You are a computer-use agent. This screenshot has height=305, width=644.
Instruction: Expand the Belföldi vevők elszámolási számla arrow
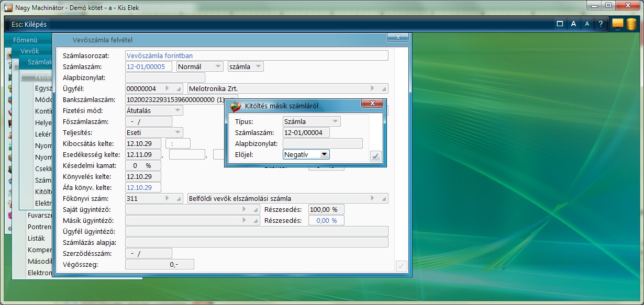coord(373,198)
